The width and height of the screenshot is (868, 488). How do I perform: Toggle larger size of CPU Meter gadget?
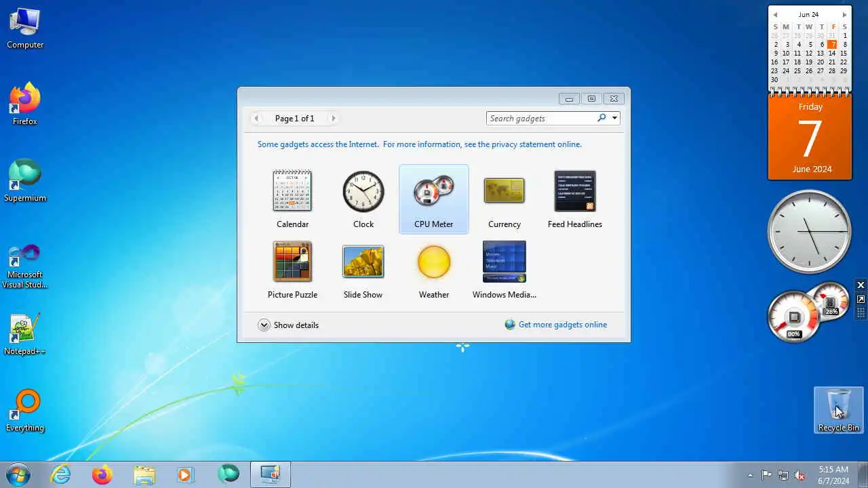tap(861, 299)
